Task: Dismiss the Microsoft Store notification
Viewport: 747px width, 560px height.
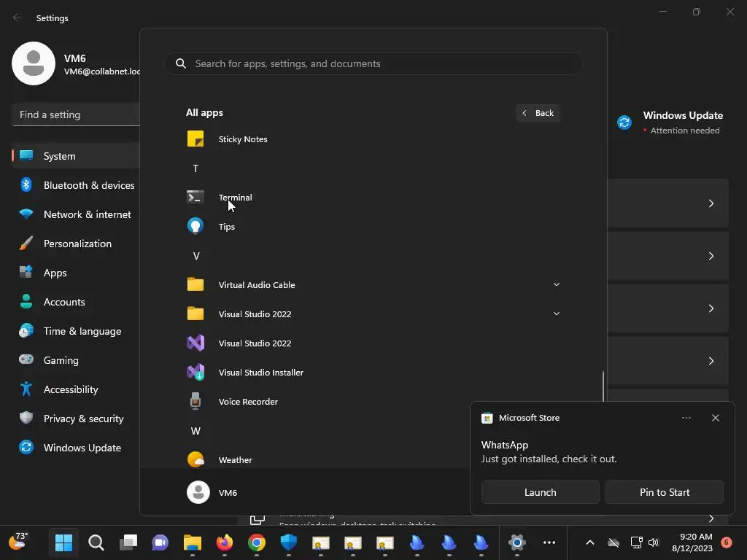Action: point(715,418)
